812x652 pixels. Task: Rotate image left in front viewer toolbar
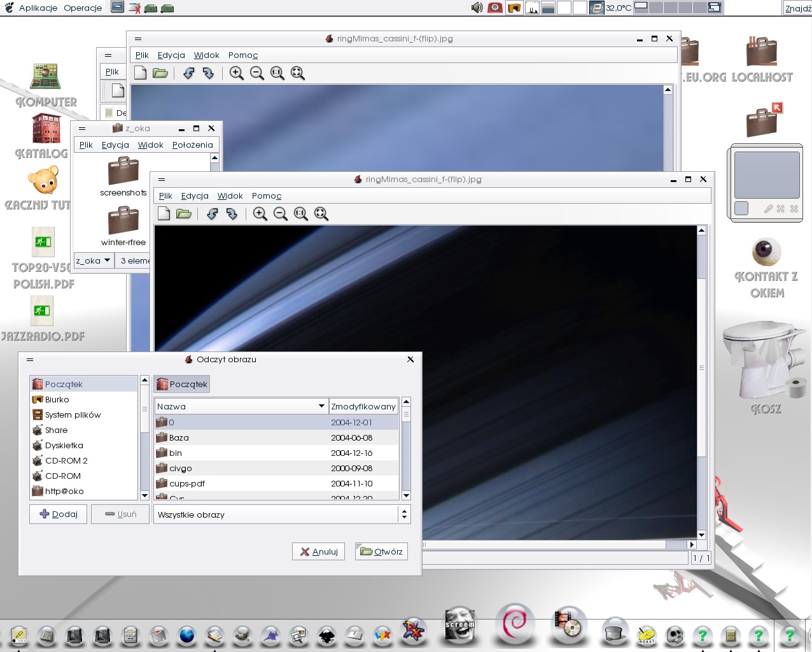212,214
